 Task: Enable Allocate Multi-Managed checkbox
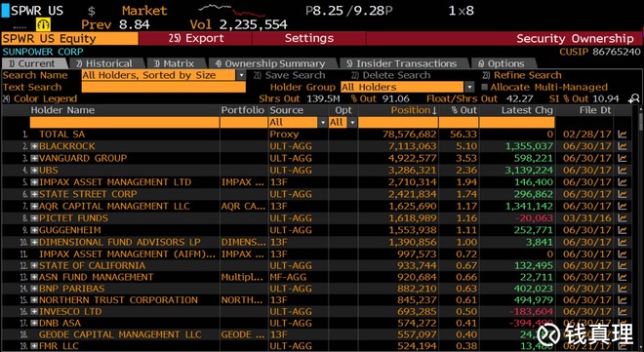point(485,87)
